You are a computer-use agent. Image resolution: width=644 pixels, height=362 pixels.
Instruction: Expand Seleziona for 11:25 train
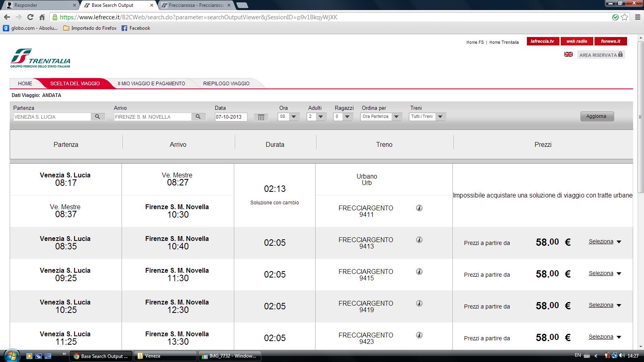pos(605,337)
